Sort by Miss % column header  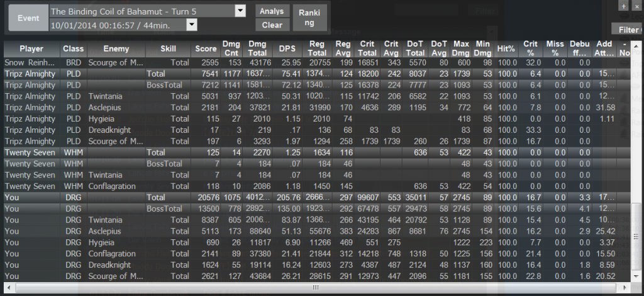(x=555, y=48)
